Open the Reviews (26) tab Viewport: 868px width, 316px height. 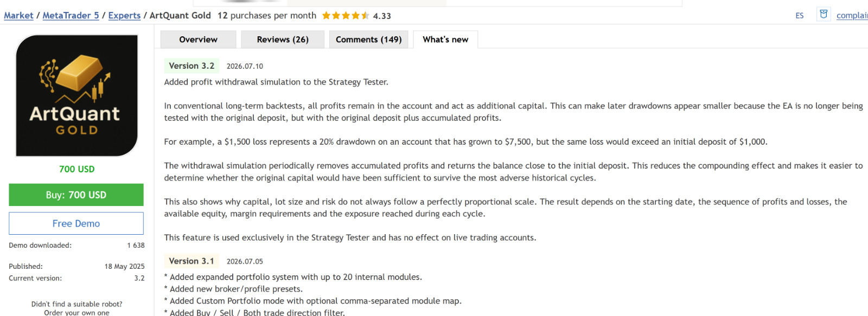pyautogui.click(x=283, y=40)
